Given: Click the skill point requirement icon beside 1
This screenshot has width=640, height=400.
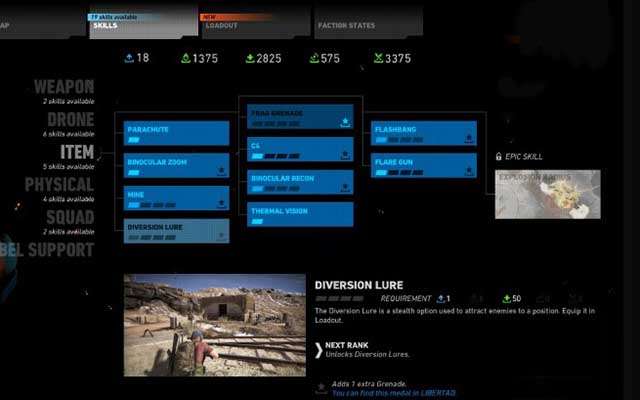Looking at the screenshot, I should [x=441, y=299].
